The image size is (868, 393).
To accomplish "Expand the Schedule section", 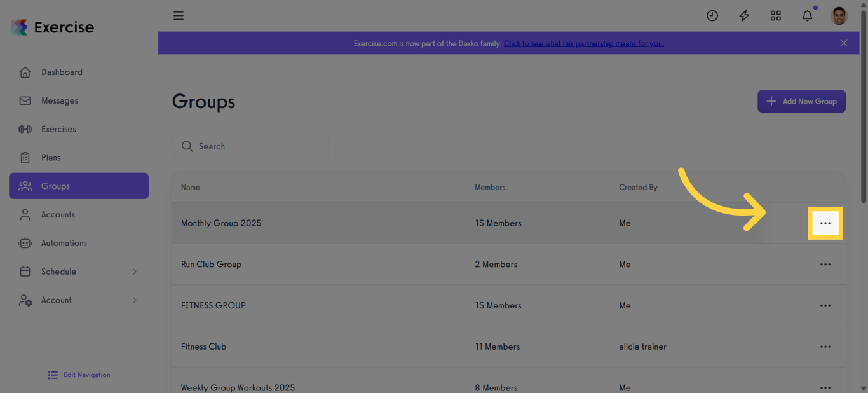I will (x=59, y=272).
